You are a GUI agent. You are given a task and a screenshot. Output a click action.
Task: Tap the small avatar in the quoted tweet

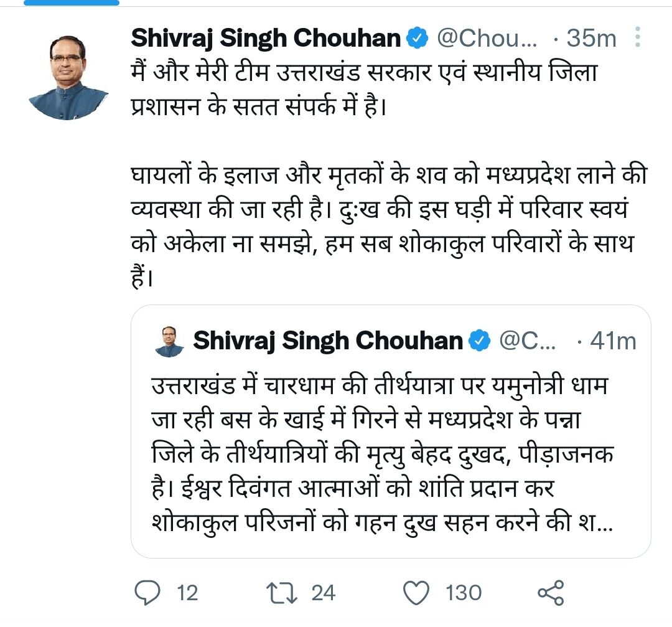click(169, 341)
